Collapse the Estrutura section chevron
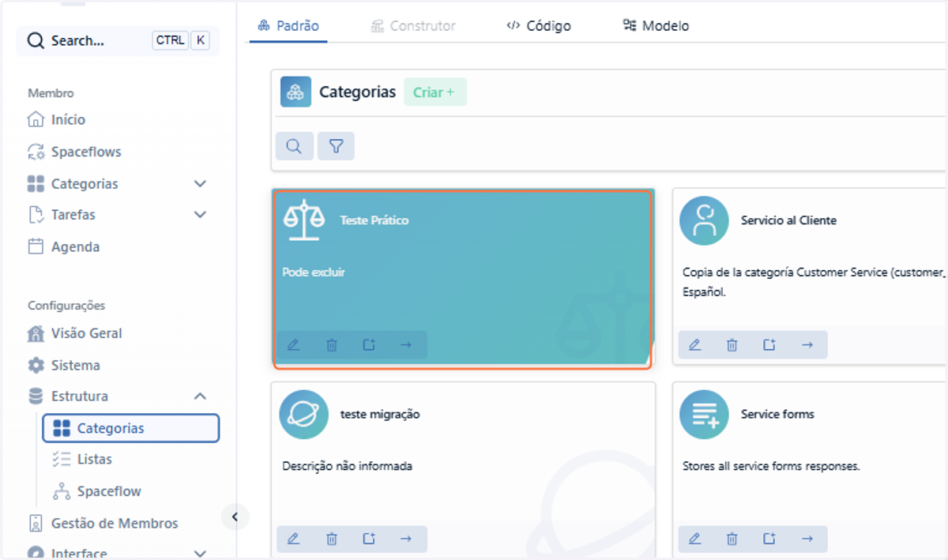Screen dimensions: 948x560 click(x=200, y=397)
